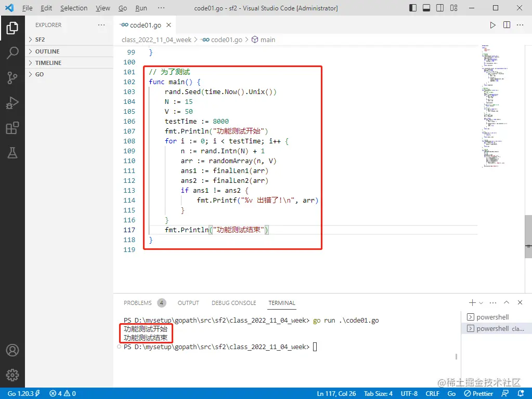This screenshot has width=532, height=399.
Task: Open the Manage gear menu
Action: click(12, 375)
